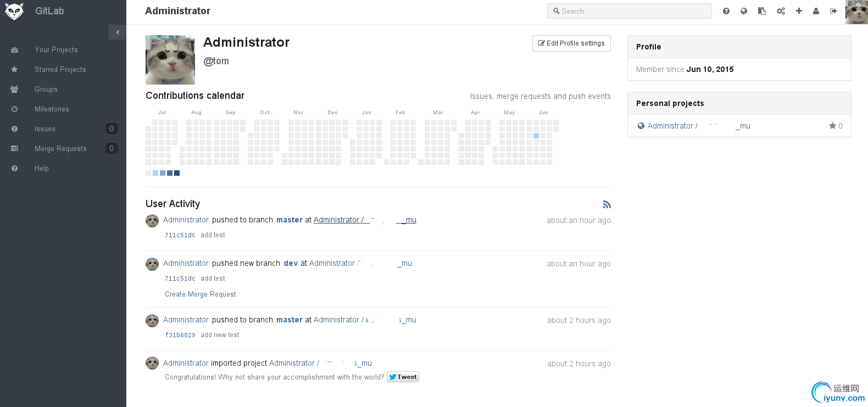Open commit f31b6029 link

[180, 335]
